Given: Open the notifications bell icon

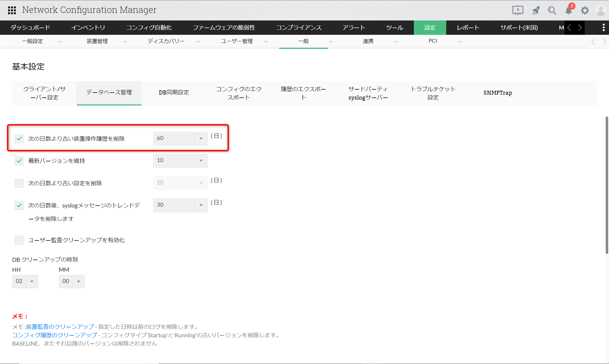Looking at the screenshot, I should click(569, 10).
